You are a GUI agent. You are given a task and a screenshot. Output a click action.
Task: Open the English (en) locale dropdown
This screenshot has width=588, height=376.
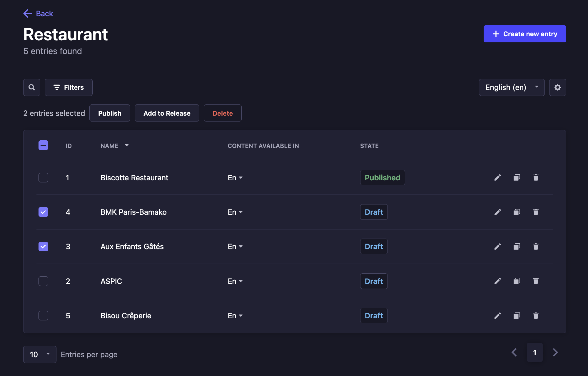coord(512,87)
